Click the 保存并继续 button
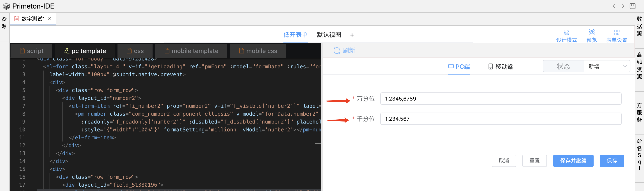Image resolution: width=644 pixels, height=191 pixels. [573, 161]
